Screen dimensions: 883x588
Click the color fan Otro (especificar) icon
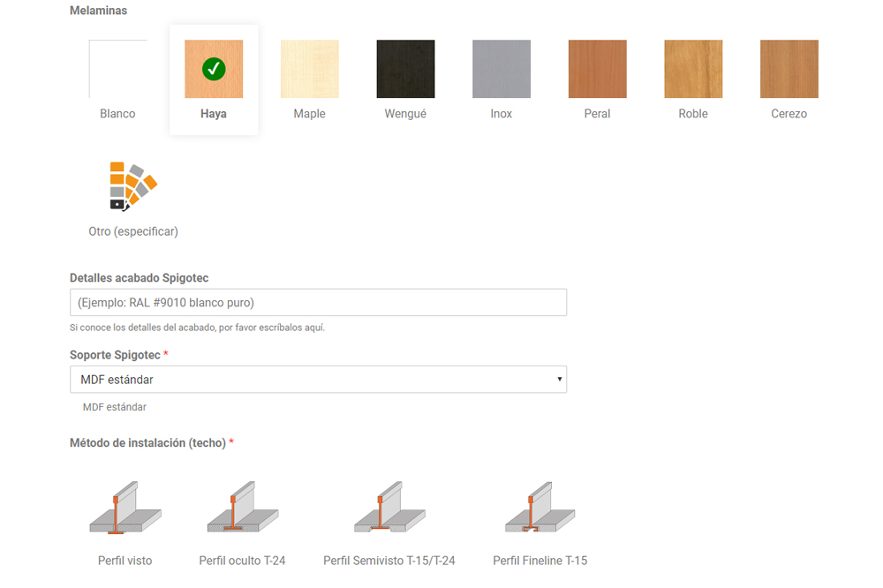point(132,186)
